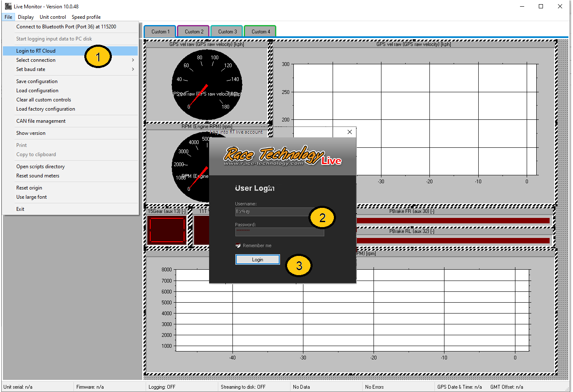Select CAN file management option
The height and width of the screenshot is (392, 573).
(41, 121)
